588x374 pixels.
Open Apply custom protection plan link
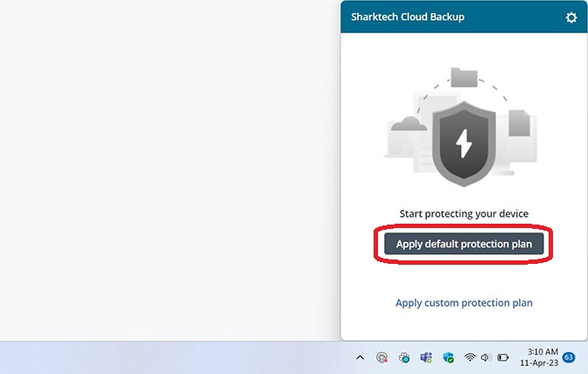pos(464,302)
